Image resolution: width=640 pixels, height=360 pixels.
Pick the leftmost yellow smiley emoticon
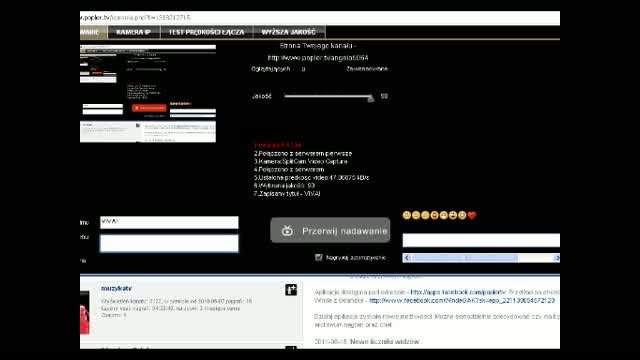click(x=407, y=215)
